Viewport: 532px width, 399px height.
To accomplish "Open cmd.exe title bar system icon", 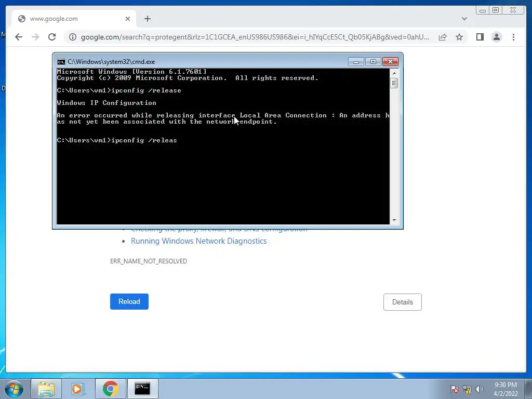I will 61,62.
